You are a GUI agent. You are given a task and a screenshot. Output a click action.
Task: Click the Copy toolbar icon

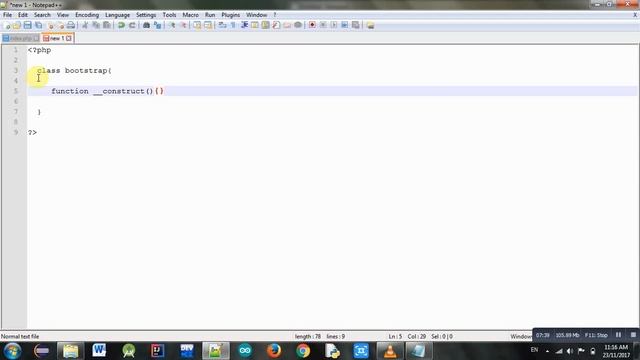96,25
